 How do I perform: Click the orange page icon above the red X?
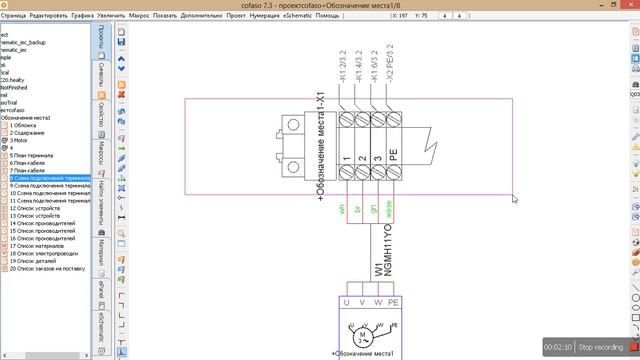pos(121,85)
